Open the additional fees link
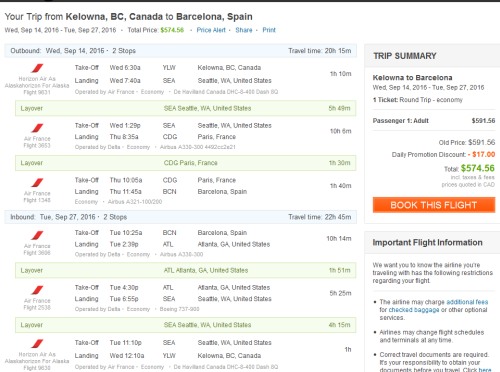Viewport: 500px width, 372px height. click(x=467, y=302)
